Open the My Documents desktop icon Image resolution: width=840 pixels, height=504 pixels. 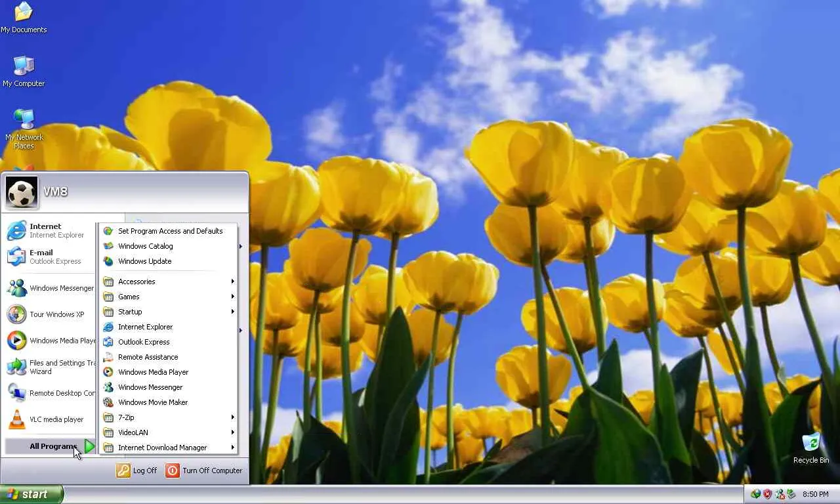point(24,18)
